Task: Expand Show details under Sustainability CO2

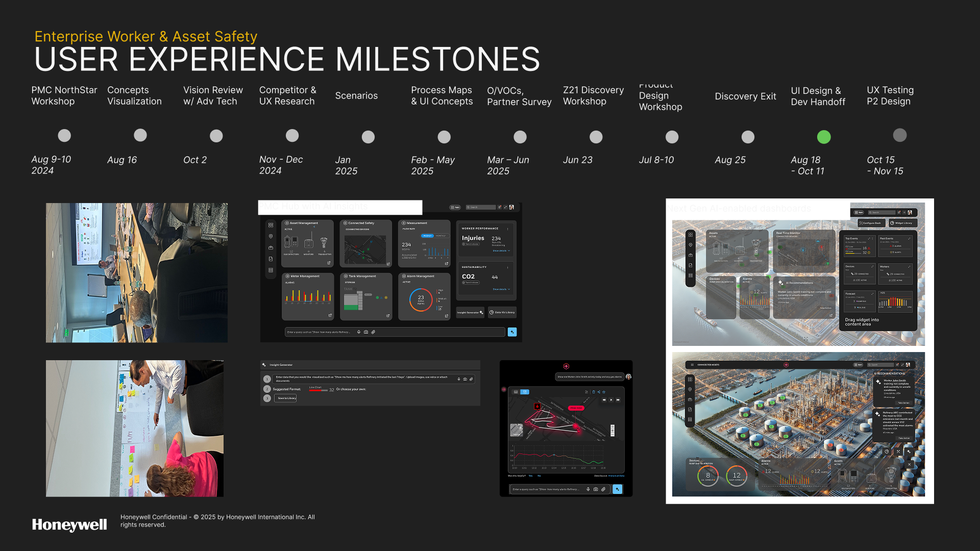Action: 500,289
